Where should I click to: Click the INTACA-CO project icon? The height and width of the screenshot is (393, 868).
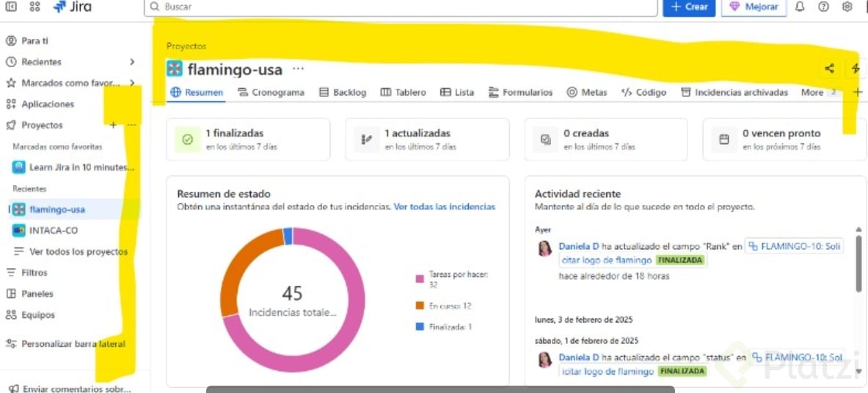click(x=19, y=230)
